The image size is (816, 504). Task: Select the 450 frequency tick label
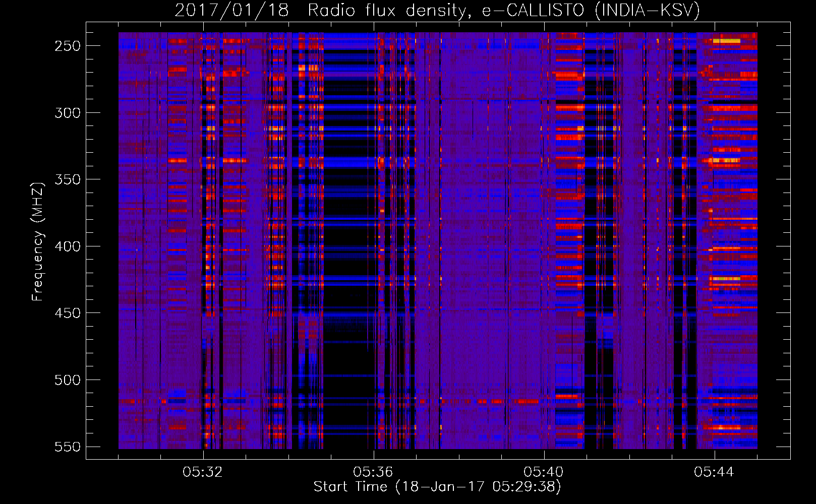click(68, 313)
